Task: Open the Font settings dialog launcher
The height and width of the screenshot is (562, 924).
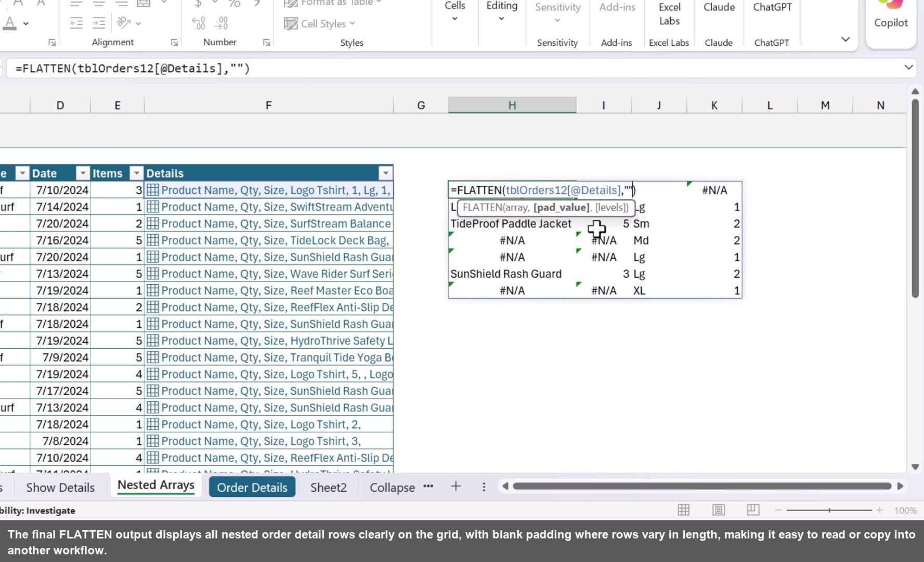Action: point(52,43)
